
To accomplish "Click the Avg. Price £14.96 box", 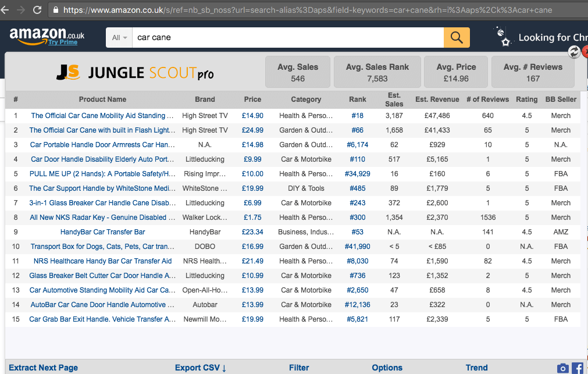I will click(456, 72).
